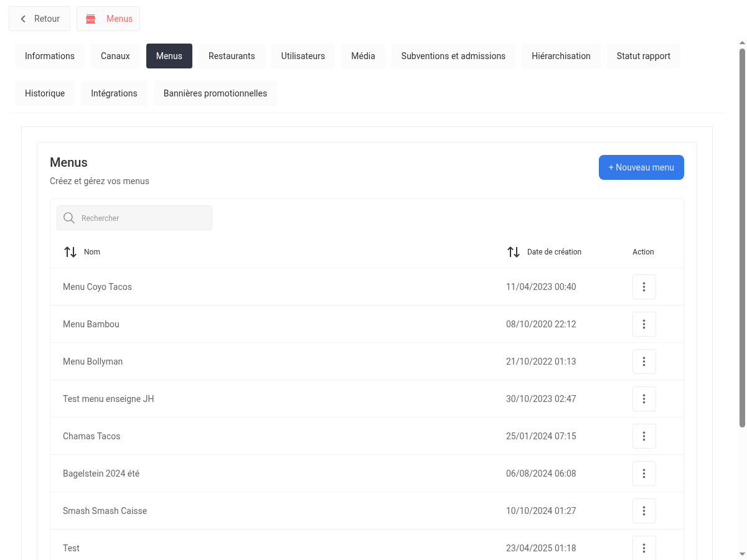This screenshot has height=560, width=747.
Task: Click the Menu Bollyman row name
Action: (x=93, y=362)
